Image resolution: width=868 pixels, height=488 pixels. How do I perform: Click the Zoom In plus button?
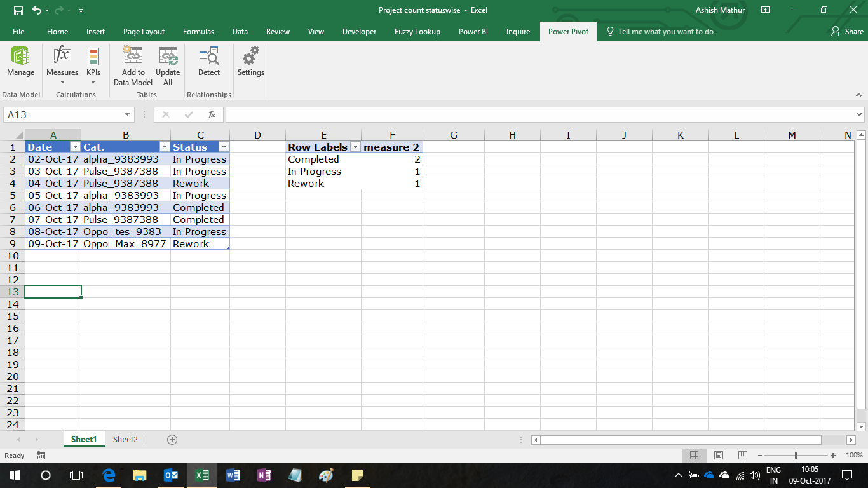pos(833,456)
